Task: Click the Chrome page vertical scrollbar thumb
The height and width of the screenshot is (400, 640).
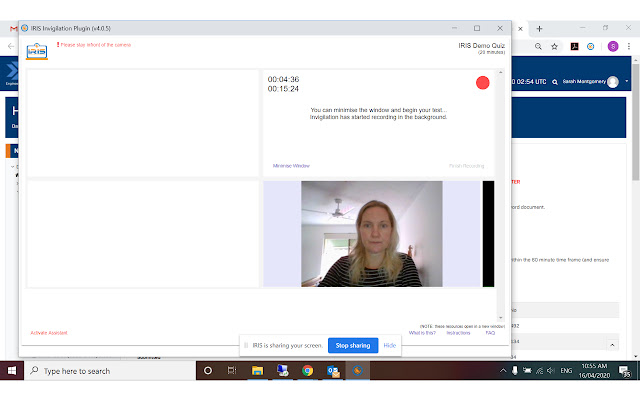Action: click(x=636, y=122)
